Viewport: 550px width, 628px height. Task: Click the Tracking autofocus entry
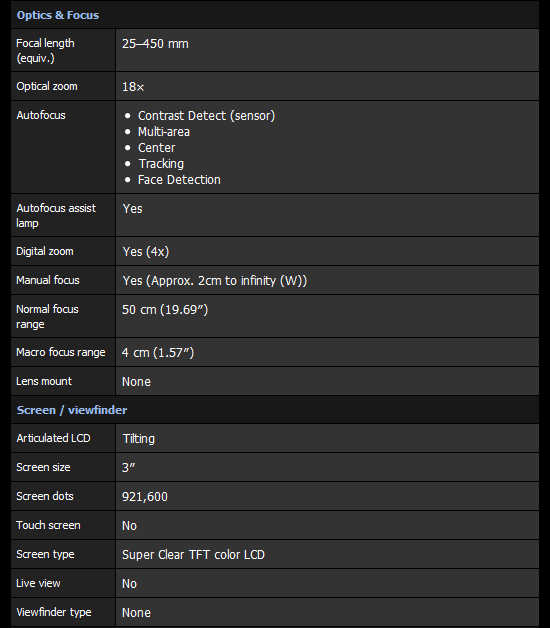(x=161, y=164)
